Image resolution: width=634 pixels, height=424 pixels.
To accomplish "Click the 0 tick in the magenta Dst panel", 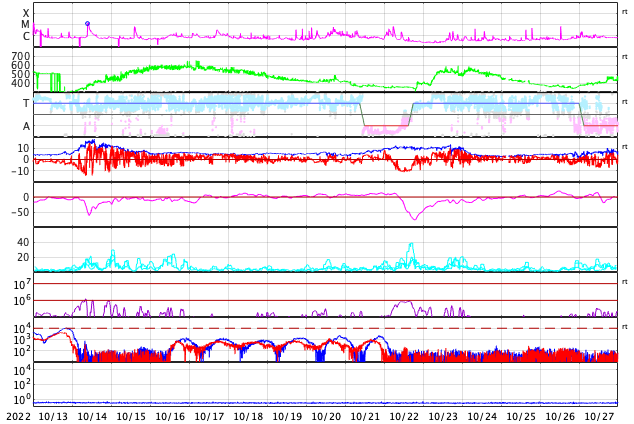I will point(27,197).
